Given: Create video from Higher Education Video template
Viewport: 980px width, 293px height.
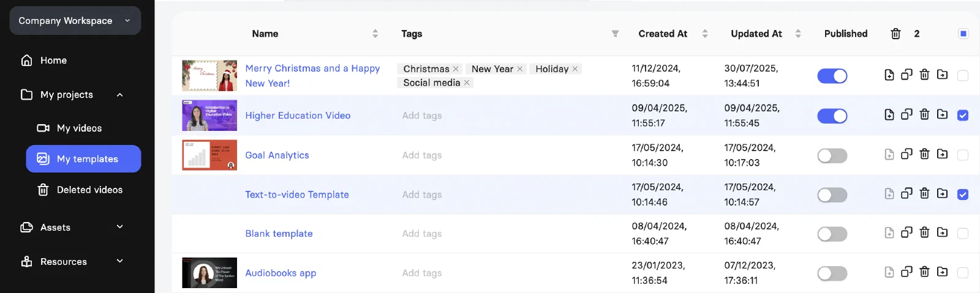Looking at the screenshot, I should (889, 114).
